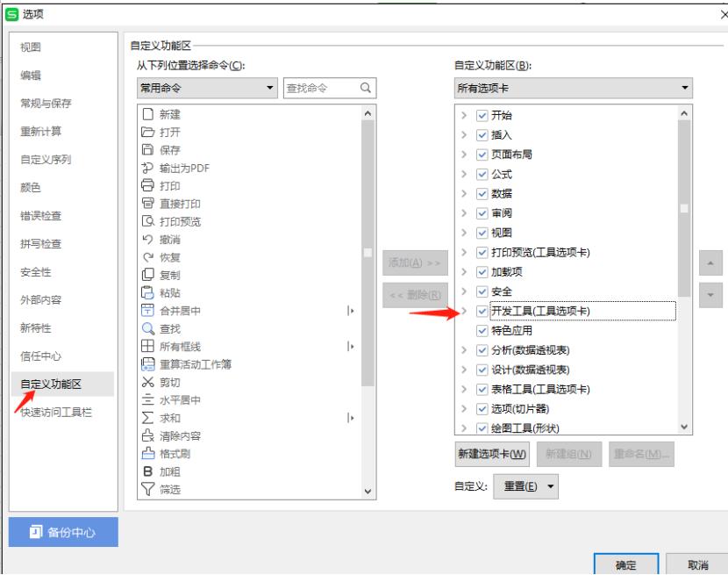Uncheck the 插入 tab checkbox
The image size is (728, 575).
click(x=482, y=135)
